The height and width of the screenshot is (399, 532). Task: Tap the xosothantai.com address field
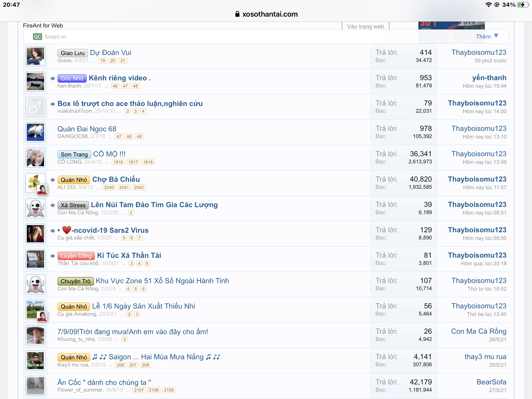[x=270, y=14]
